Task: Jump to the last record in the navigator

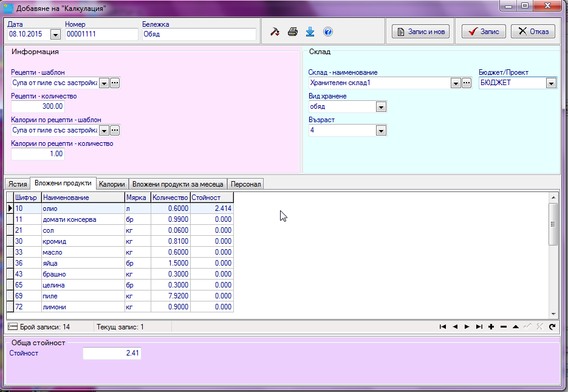Action: coord(479,327)
